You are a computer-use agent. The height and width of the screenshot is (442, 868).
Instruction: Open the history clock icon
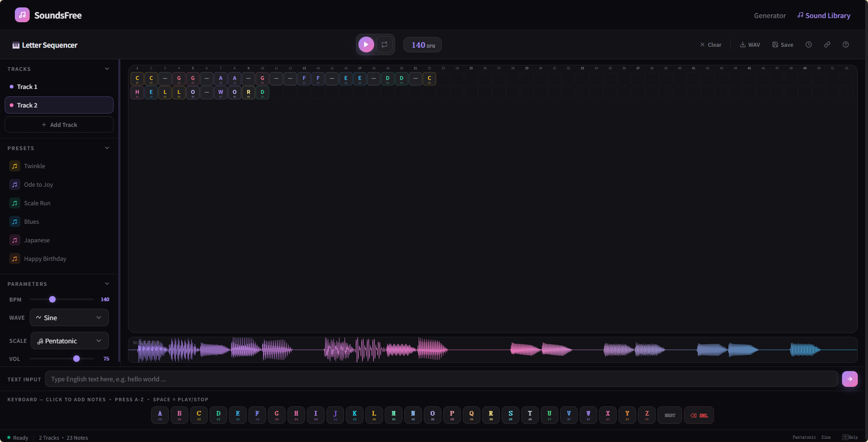[809, 44]
